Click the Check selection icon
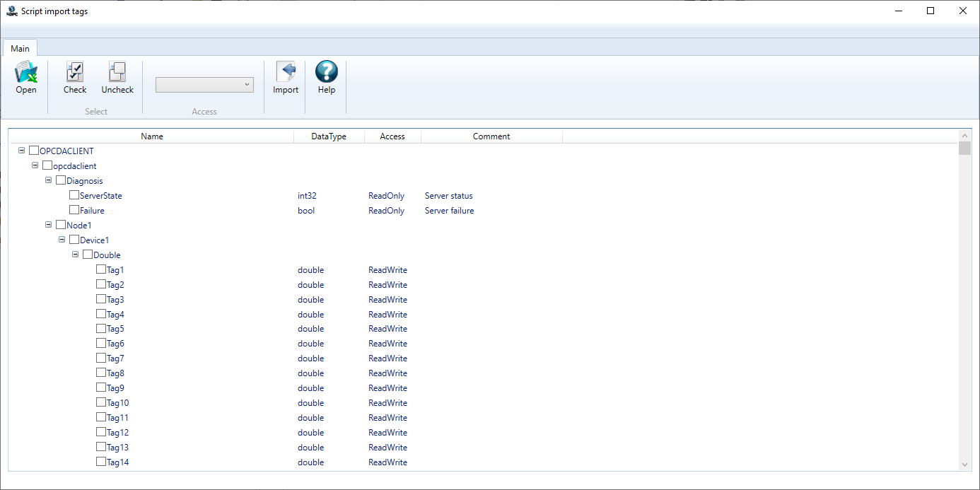980x490 pixels. [75, 72]
